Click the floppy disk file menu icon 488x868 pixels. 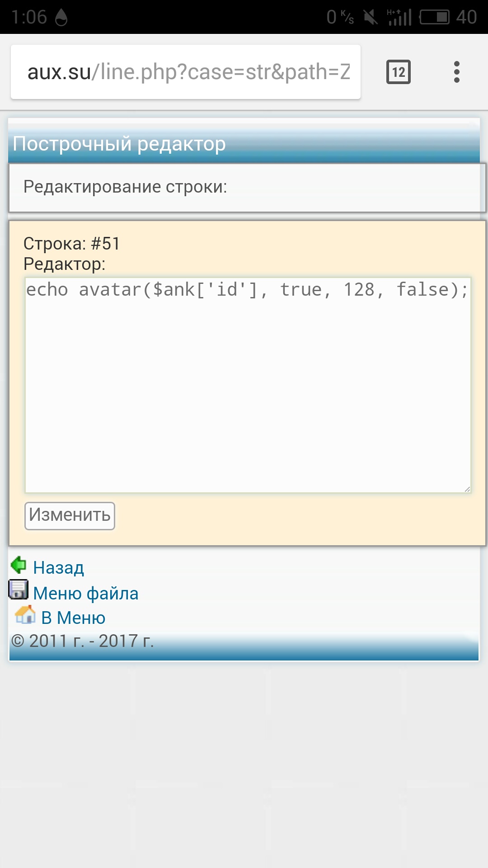(19, 590)
